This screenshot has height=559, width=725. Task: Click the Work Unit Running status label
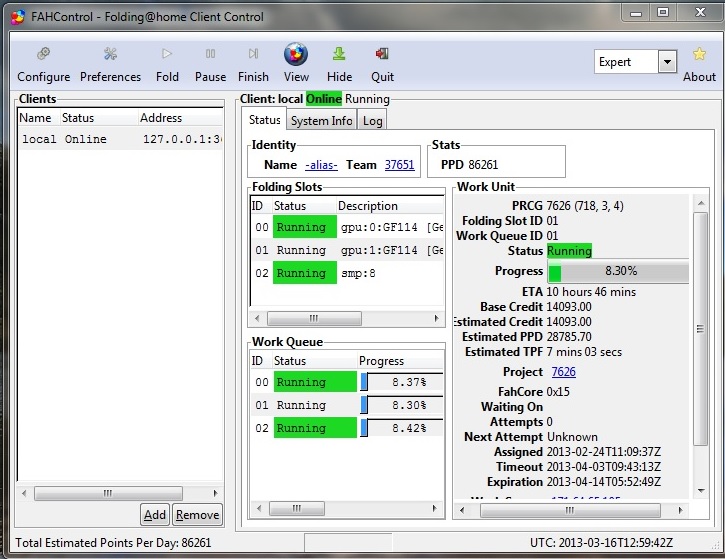click(x=569, y=251)
